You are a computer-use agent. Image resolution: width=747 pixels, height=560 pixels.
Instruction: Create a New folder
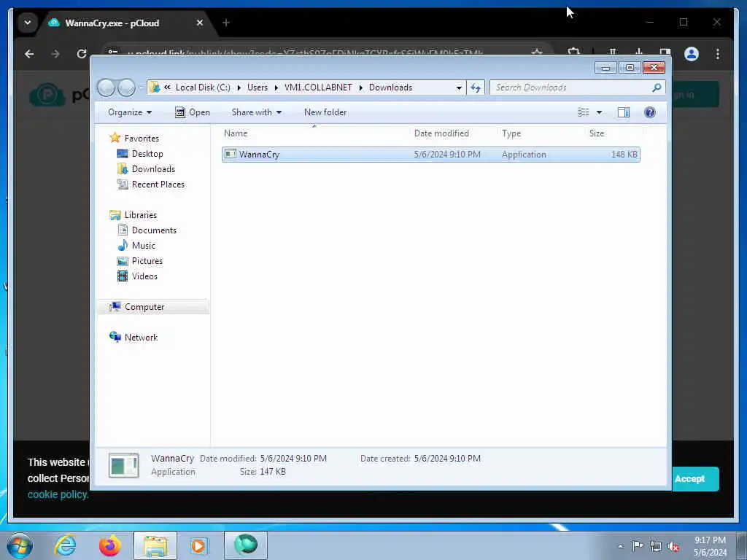pos(325,112)
